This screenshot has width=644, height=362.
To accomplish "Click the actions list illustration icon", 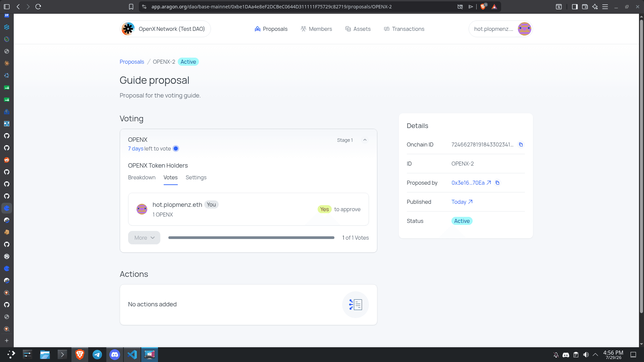I will click(x=356, y=305).
